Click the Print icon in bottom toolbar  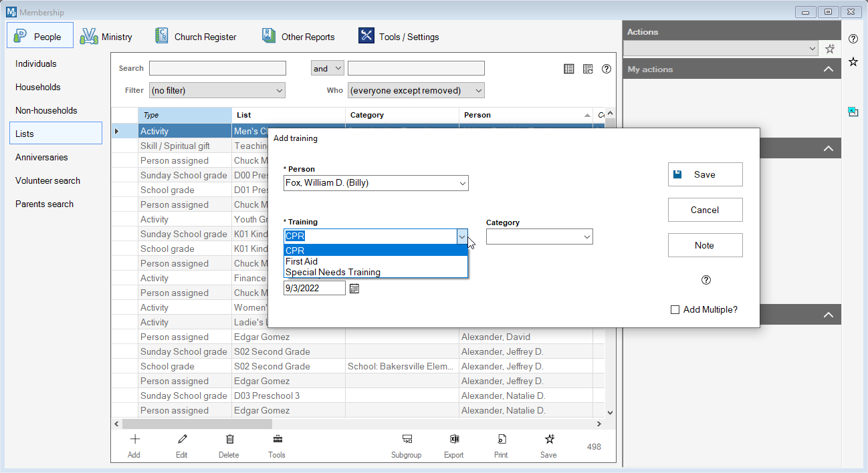(x=501, y=440)
